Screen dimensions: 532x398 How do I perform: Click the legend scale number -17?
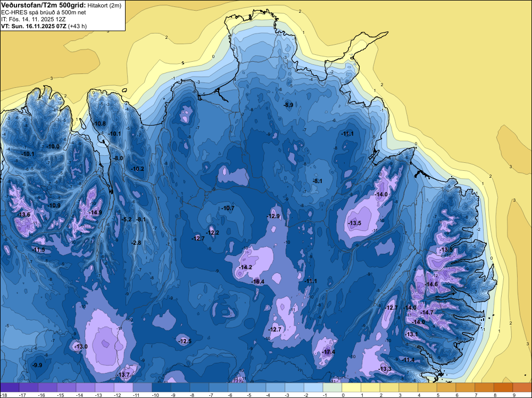click(22, 395)
